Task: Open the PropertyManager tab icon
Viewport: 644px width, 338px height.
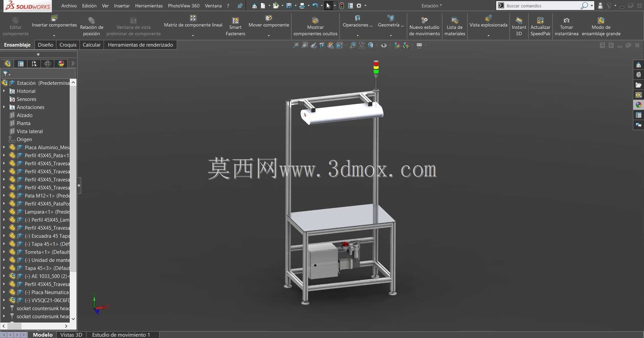Action: click(21, 63)
